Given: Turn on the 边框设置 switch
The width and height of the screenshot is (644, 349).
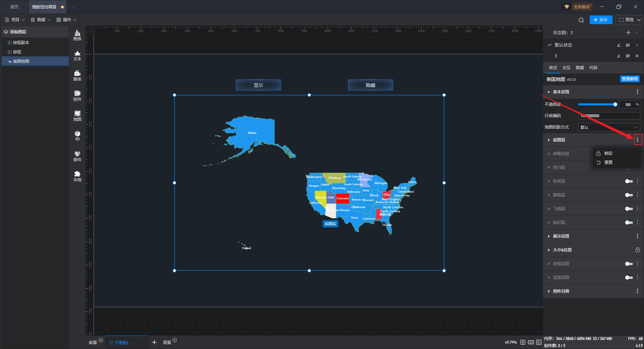Looking at the screenshot, I should click(629, 264).
